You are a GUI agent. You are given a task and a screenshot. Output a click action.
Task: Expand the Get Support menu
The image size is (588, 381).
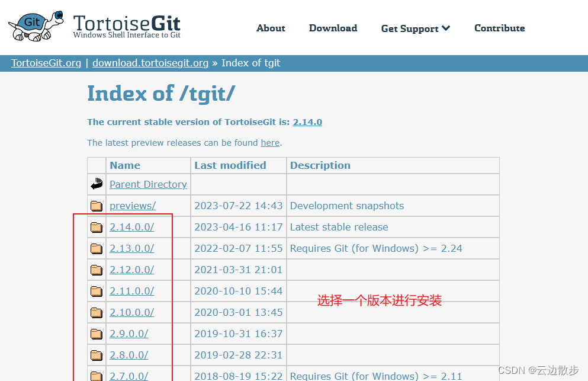416,28
